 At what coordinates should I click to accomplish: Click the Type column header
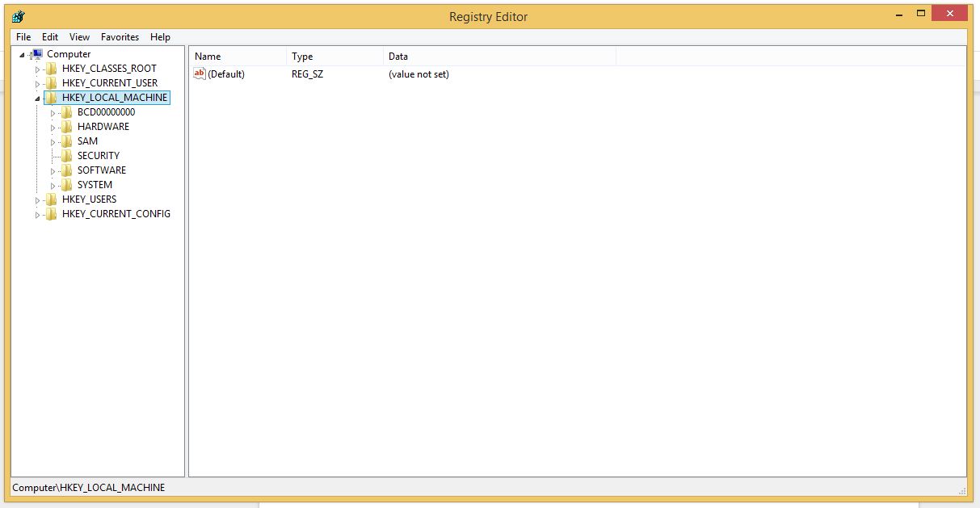(x=334, y=57)
